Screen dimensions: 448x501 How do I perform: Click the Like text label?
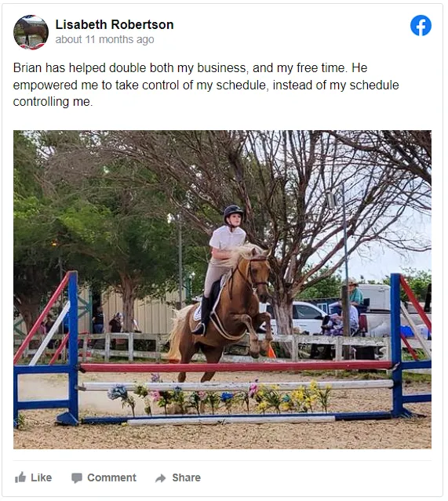[42, 477]
